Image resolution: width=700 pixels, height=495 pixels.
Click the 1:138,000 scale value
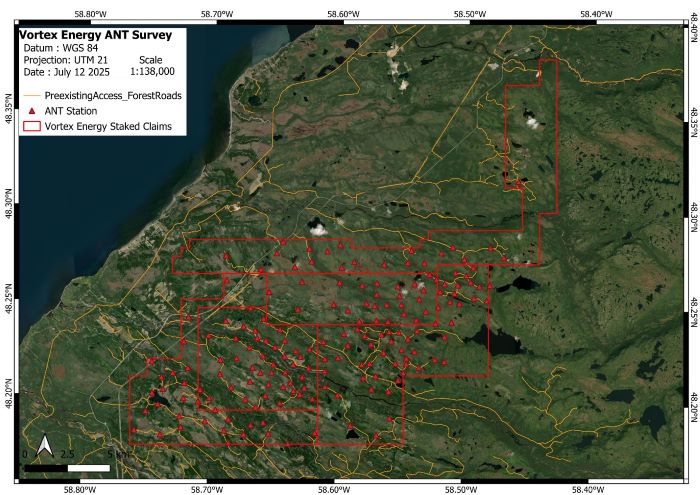[153, 72]
